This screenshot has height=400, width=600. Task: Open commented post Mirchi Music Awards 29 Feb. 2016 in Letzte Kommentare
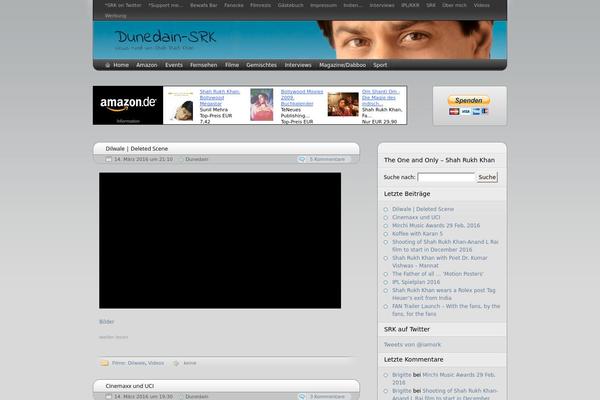tap(444, 379)
